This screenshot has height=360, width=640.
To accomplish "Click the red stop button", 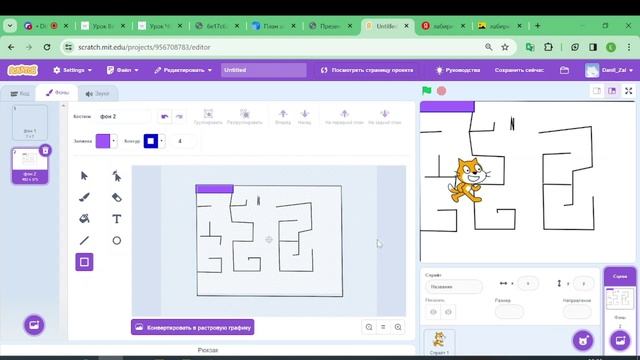I will pyautogui.click(x=441, y=91).
